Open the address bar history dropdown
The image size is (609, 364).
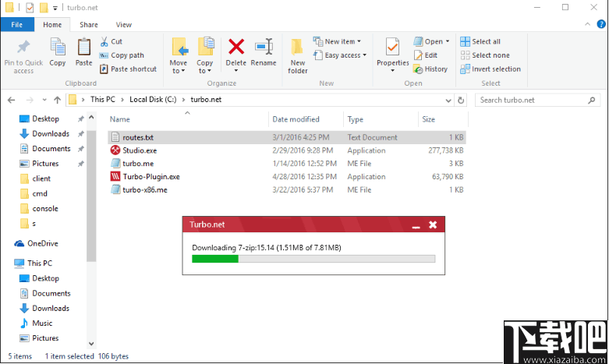point(448,101)
